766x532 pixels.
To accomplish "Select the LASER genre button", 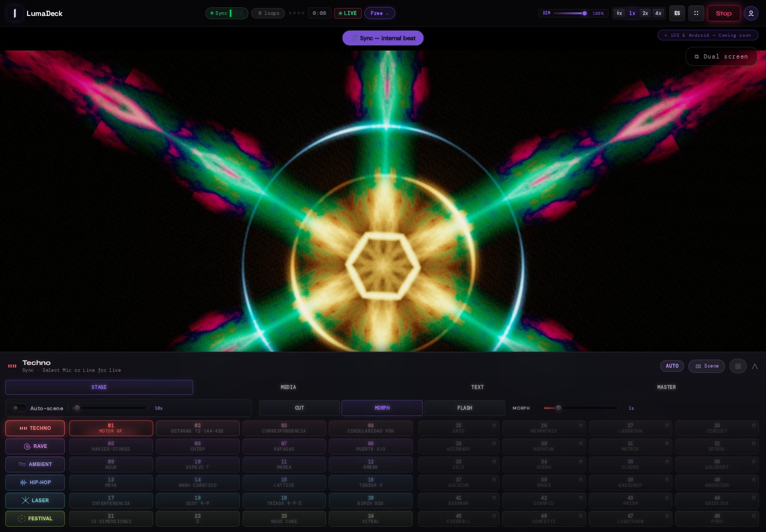I will point(35,501).
